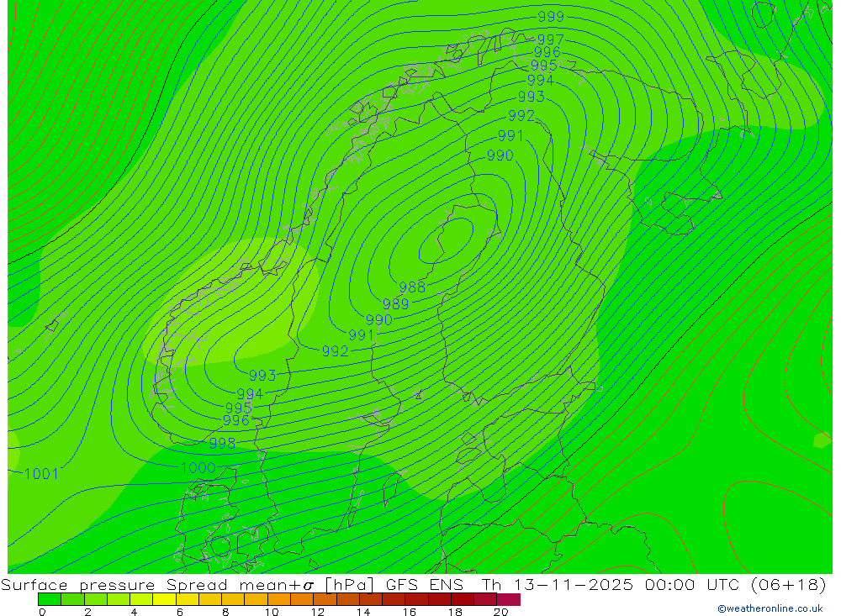Select the 989 contour label
841x616 pixels.
[396, 304]
